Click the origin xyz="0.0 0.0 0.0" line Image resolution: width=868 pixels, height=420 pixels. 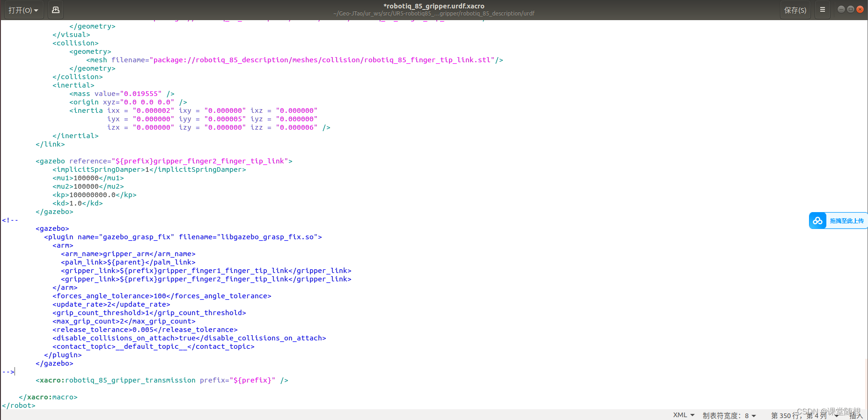coord(128,102)
